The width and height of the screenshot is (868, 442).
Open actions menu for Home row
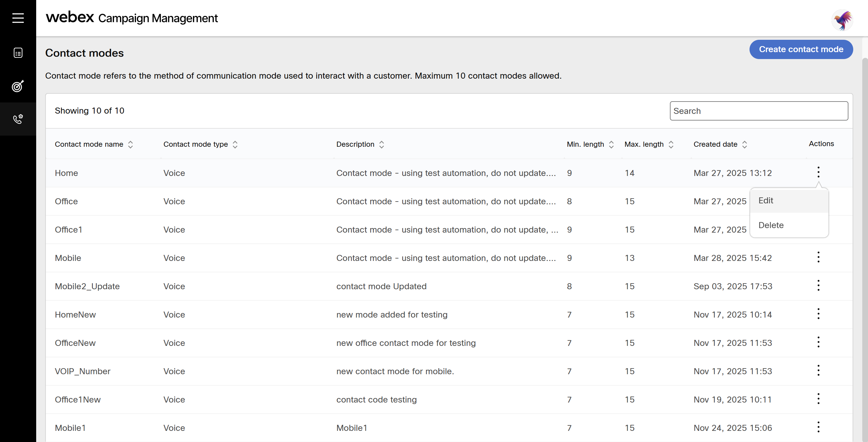818,172
